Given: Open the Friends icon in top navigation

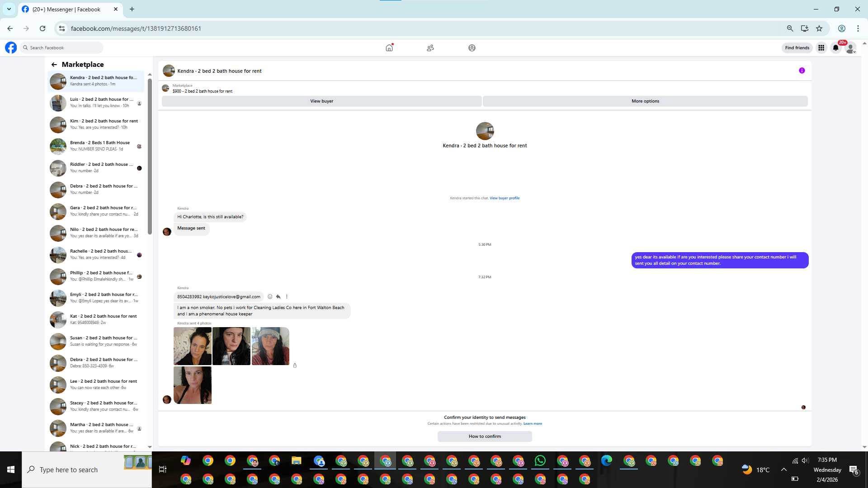Looking at the screenshot, I should [x=430, y=48].
